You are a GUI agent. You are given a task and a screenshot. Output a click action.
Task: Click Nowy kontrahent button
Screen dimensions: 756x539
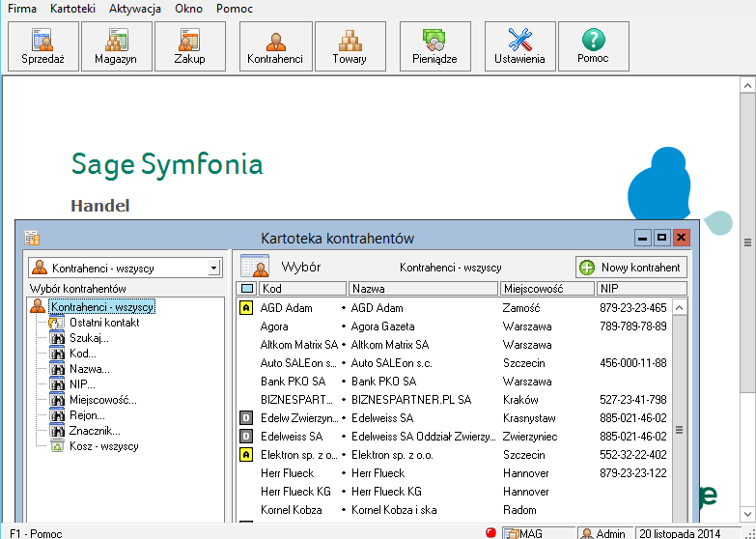631,268
